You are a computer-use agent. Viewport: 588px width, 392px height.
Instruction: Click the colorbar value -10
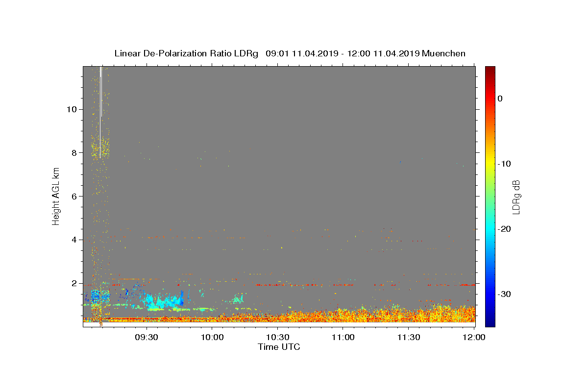tap(505, 164)
